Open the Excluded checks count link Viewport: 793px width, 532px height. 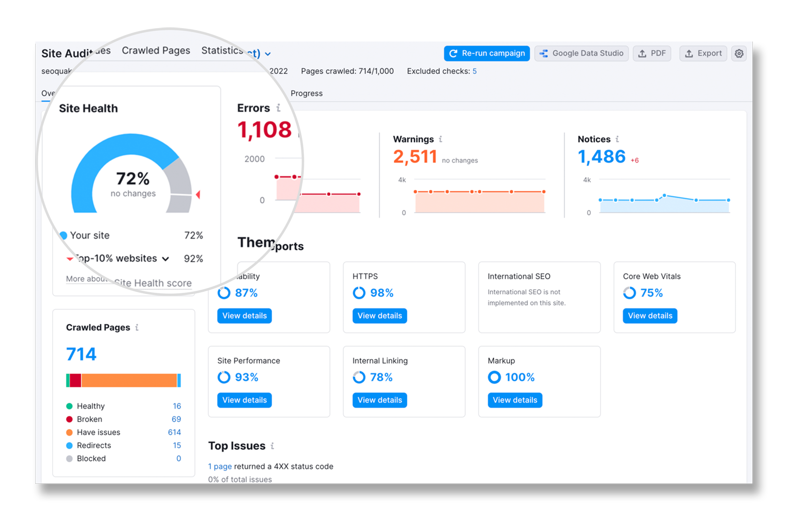pos(474,71)
